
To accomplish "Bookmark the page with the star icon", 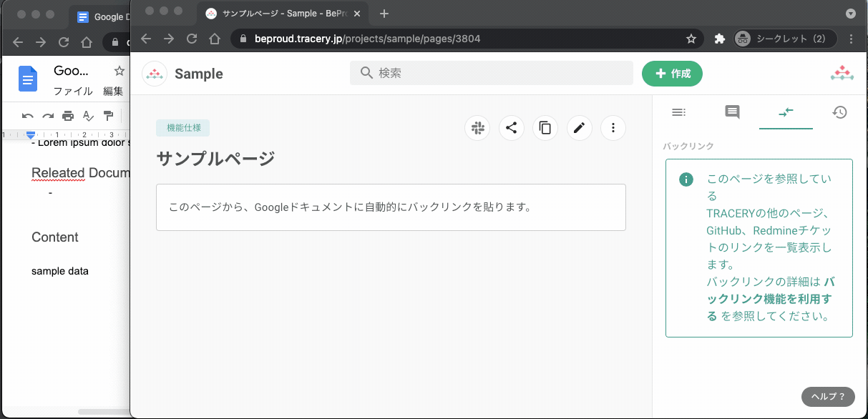I will (x=691, y=39).
